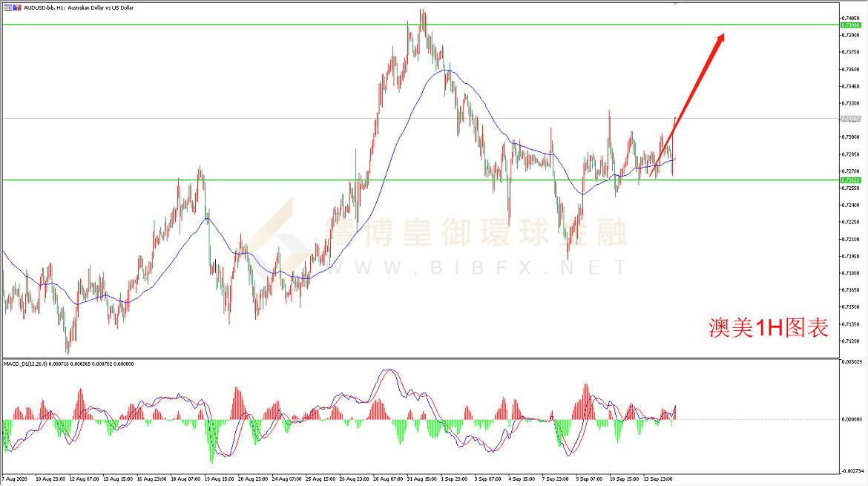Select the lower green horizontal support line
Viewport: 868px width, 486px height.
[421, 180]
